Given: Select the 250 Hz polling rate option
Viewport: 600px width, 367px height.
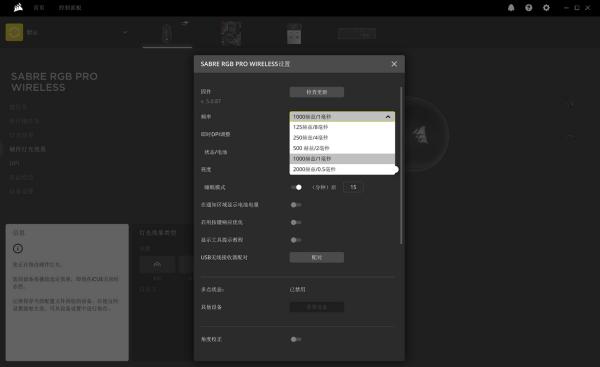Looking at the screenshot, I should pos(342,137).
